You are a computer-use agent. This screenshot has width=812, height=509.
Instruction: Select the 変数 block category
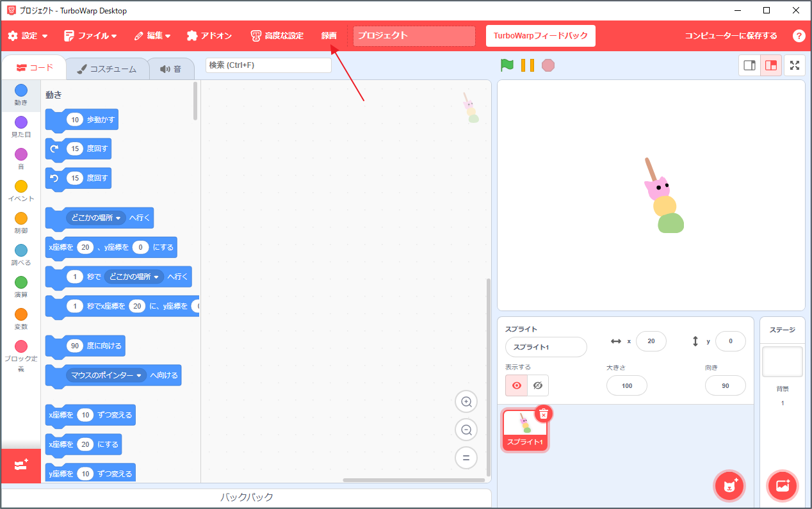coord(21,318)
